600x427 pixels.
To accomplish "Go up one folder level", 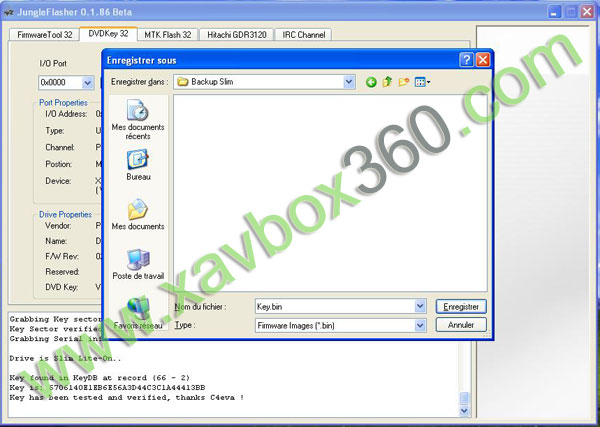I will (x=387, y=81).
